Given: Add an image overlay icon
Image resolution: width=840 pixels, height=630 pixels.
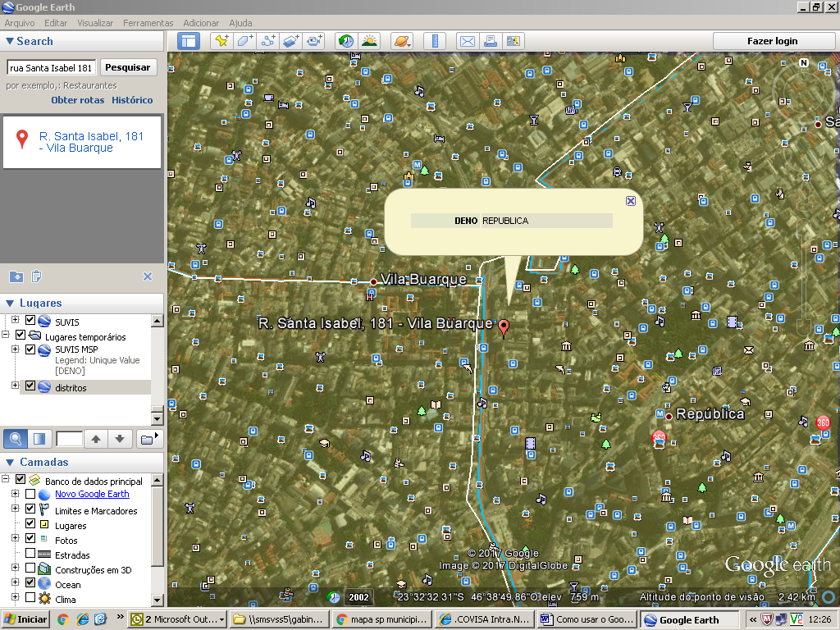Looking at the screenshot, I should tap(291, 41).
